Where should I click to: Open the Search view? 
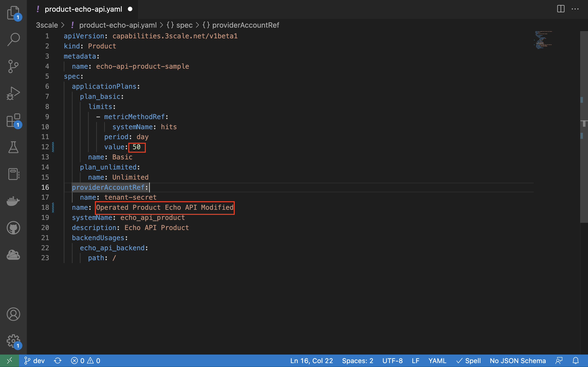pyautogui.click(x=13, y=39)
